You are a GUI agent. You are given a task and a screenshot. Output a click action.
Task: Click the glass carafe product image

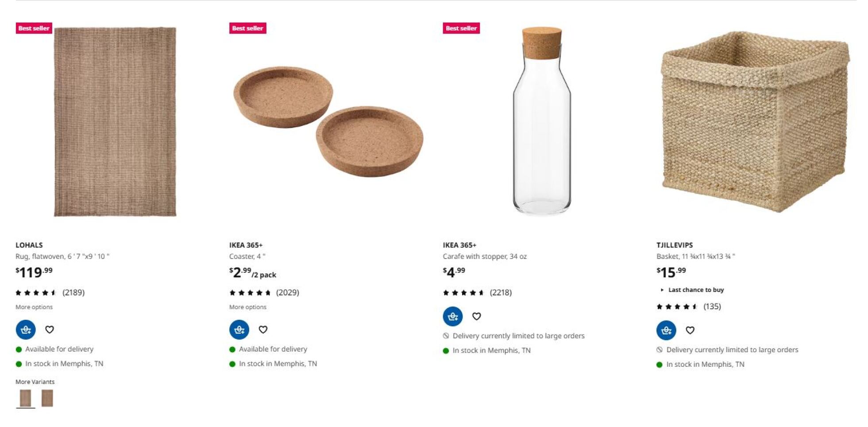point(542,122)
